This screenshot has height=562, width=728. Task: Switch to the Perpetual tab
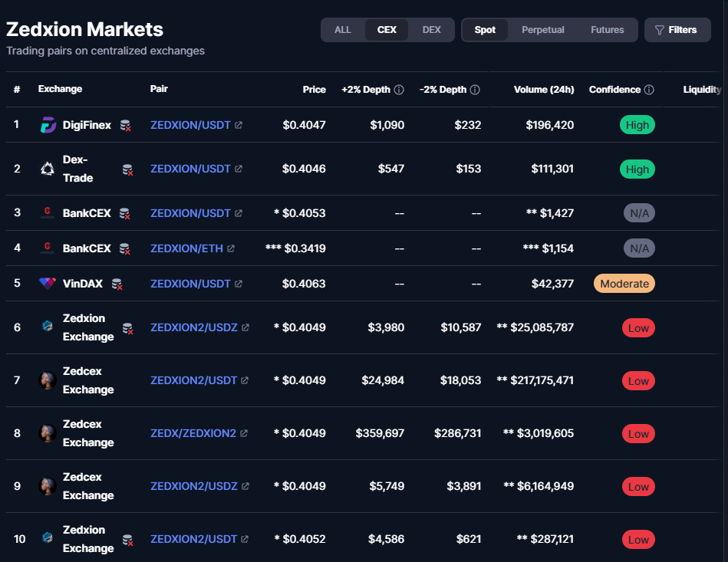[x=543, y=30]
